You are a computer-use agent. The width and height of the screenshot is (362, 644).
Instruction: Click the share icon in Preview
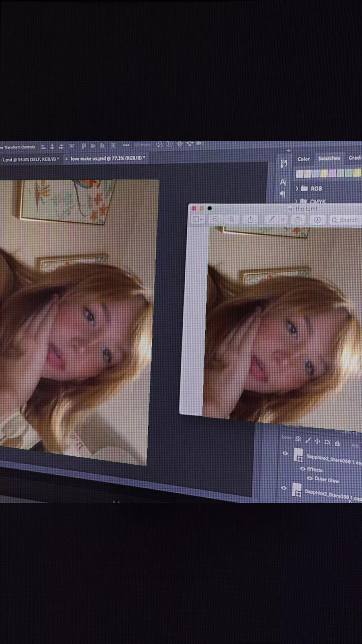coord(250,219)
